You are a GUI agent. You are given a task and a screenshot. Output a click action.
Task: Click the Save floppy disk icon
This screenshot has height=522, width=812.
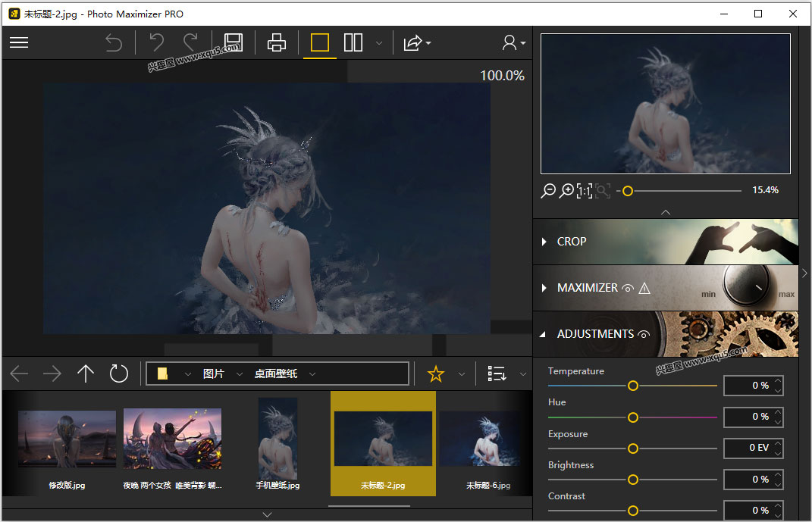click(x=233, y=42)
